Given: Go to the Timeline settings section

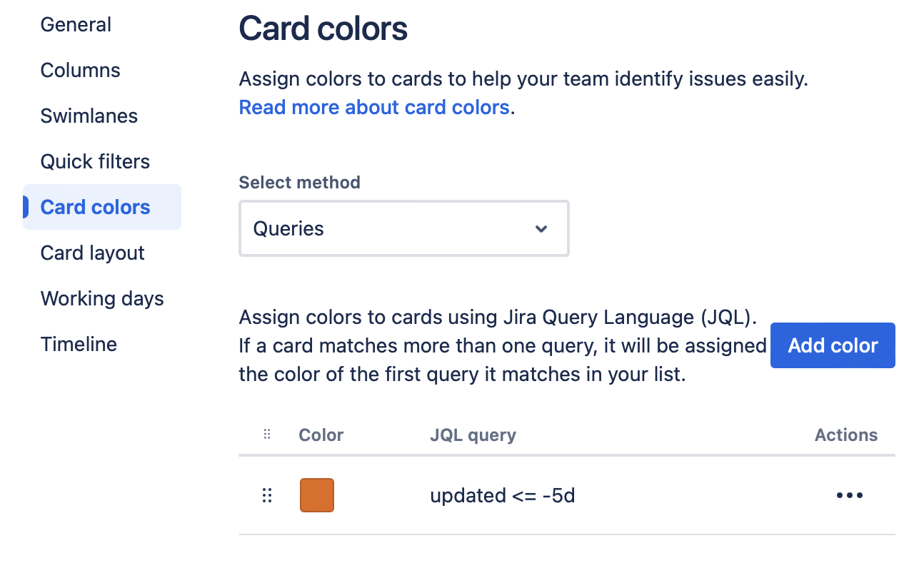Looking at the screenshot, I should (79, 344).
